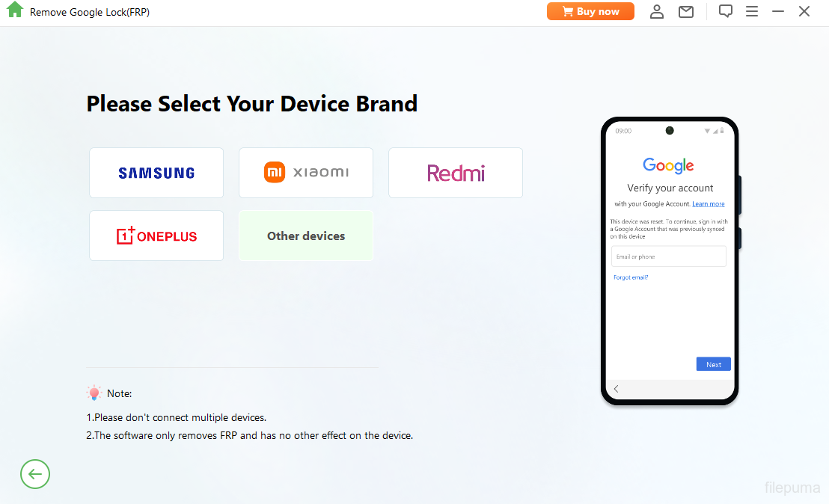The width and height of the screenshot is (829, 504).
Task: Click the Email or phone field
Action: pos(668,256)
